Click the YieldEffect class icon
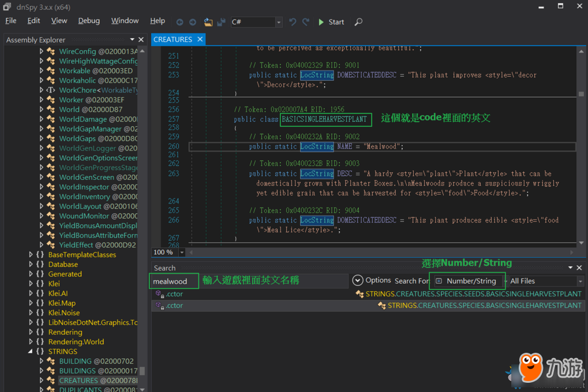Image resolution: width=588 pixels, height=392 pixels. [x=51, y=245]
